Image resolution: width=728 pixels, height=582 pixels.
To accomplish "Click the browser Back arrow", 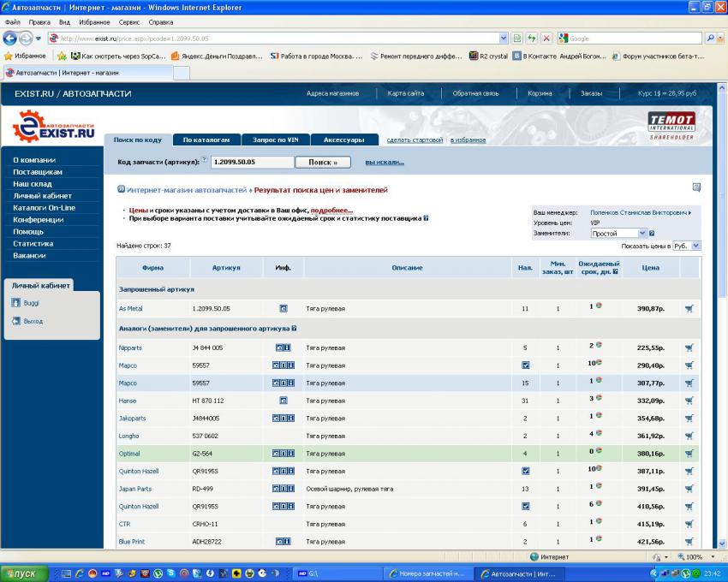I will [x=11, y=39].
